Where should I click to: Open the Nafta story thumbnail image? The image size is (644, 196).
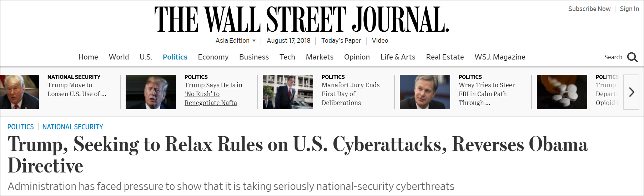tap(151, 92)
